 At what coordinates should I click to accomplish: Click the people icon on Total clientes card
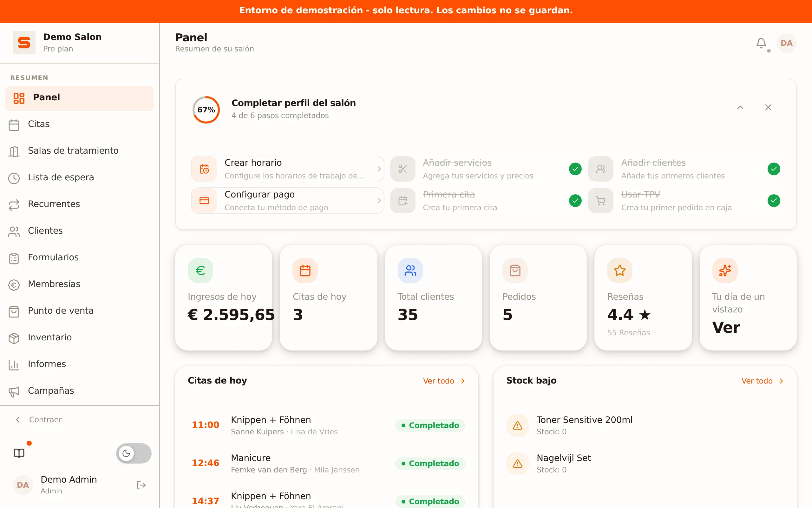410,270
